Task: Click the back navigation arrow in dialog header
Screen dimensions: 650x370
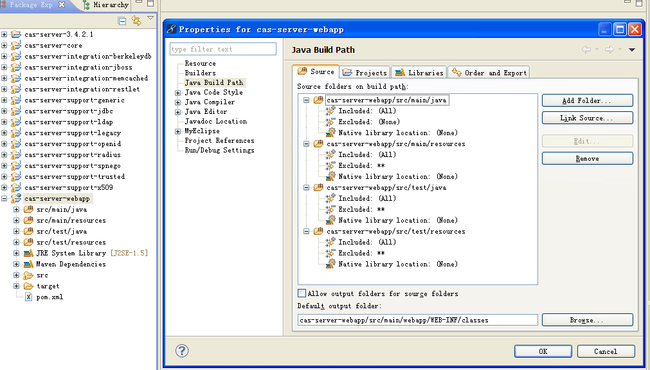Action: pyautogui.click(x=586, y=50)
